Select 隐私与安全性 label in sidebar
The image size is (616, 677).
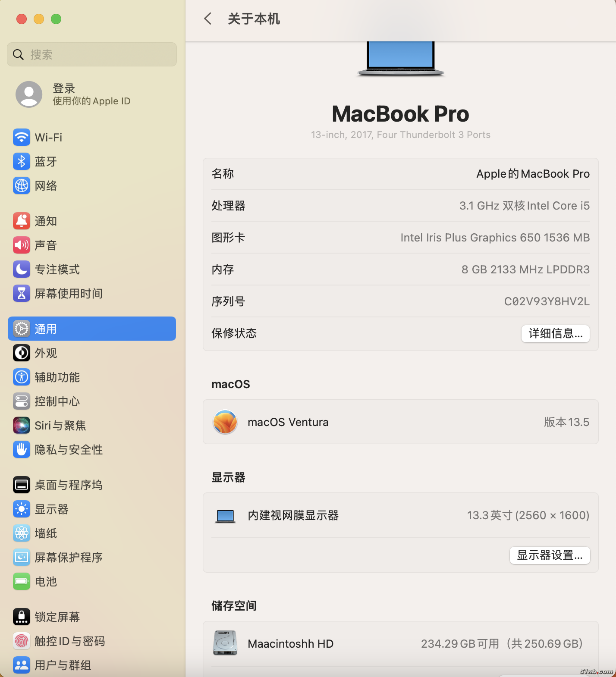point(69,450)
